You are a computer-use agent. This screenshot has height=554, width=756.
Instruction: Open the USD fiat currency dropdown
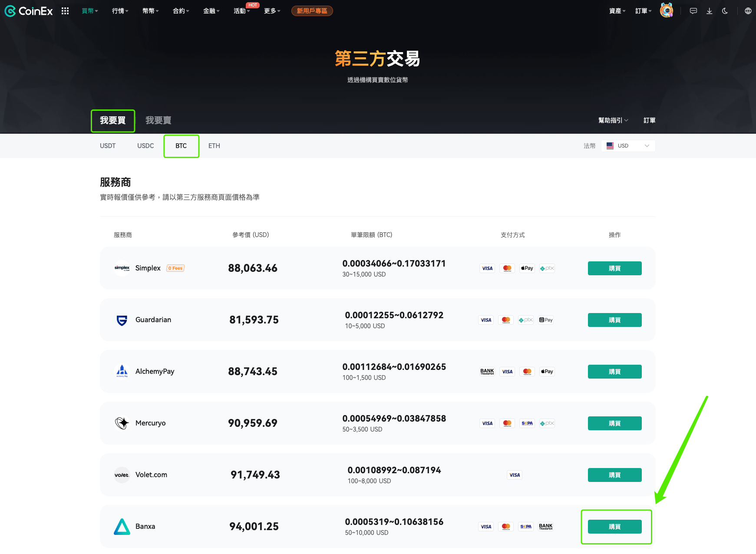(x=628, y=146)
